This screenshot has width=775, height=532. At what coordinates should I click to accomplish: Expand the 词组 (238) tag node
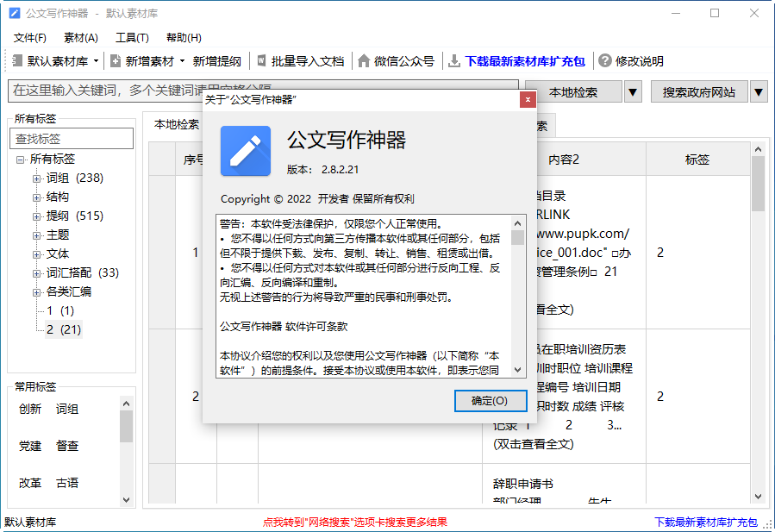click(36, 178)
